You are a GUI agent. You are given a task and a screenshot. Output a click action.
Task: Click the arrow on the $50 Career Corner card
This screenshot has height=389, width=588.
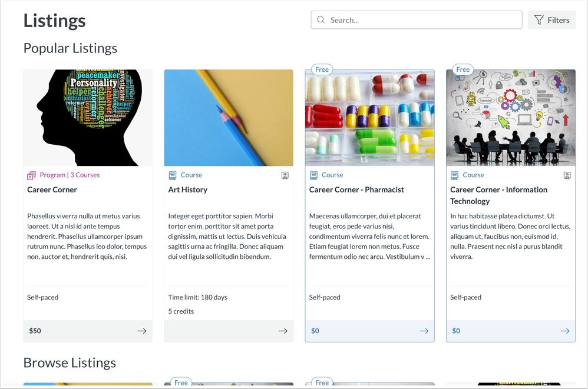(x=142, y=331)
